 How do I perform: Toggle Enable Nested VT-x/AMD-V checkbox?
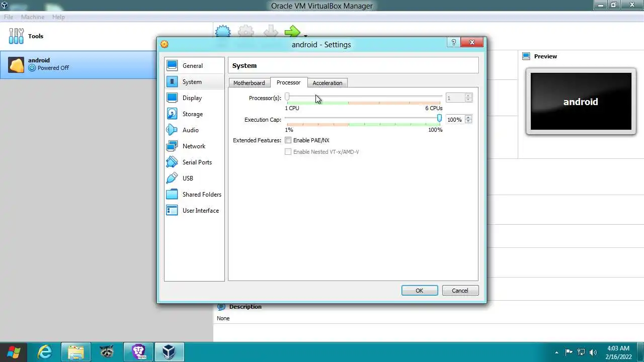coord(288,152)
